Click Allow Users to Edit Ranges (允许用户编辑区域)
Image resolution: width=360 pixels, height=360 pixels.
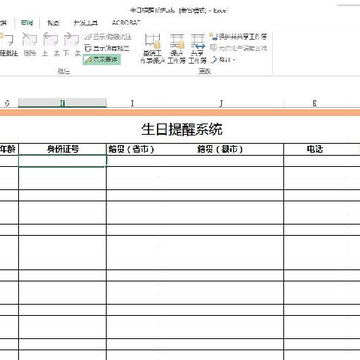pos(239,48)
